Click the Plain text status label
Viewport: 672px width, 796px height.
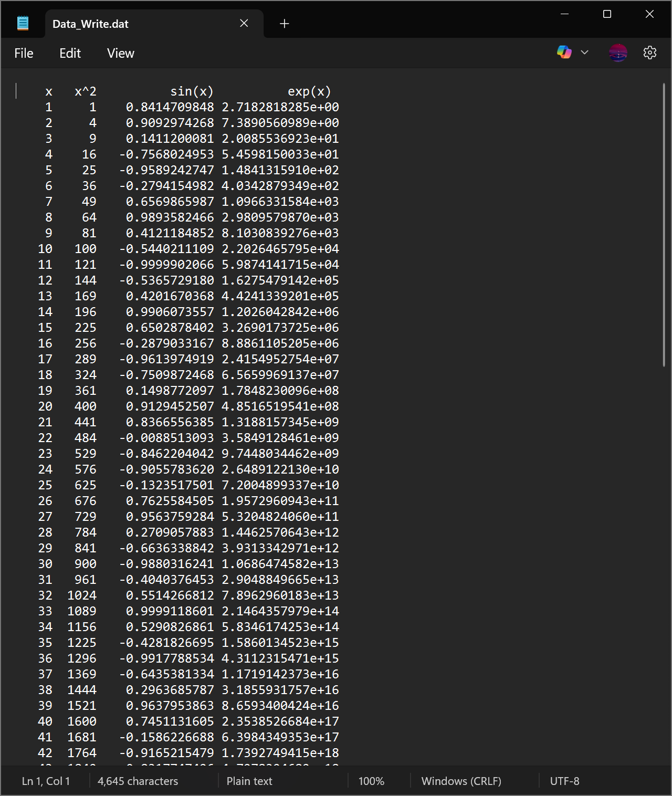point(249,781)
